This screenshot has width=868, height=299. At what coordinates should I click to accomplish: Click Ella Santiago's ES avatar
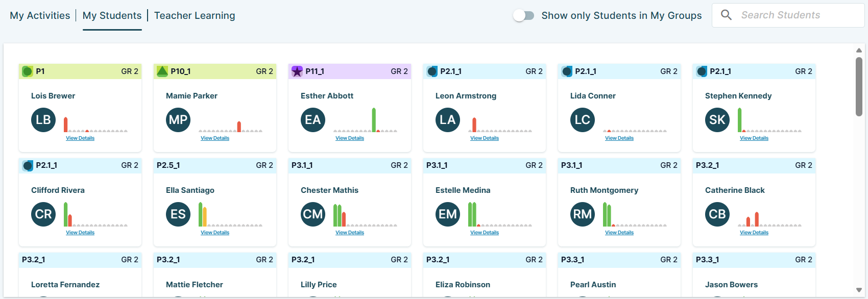tap(178, 214)
